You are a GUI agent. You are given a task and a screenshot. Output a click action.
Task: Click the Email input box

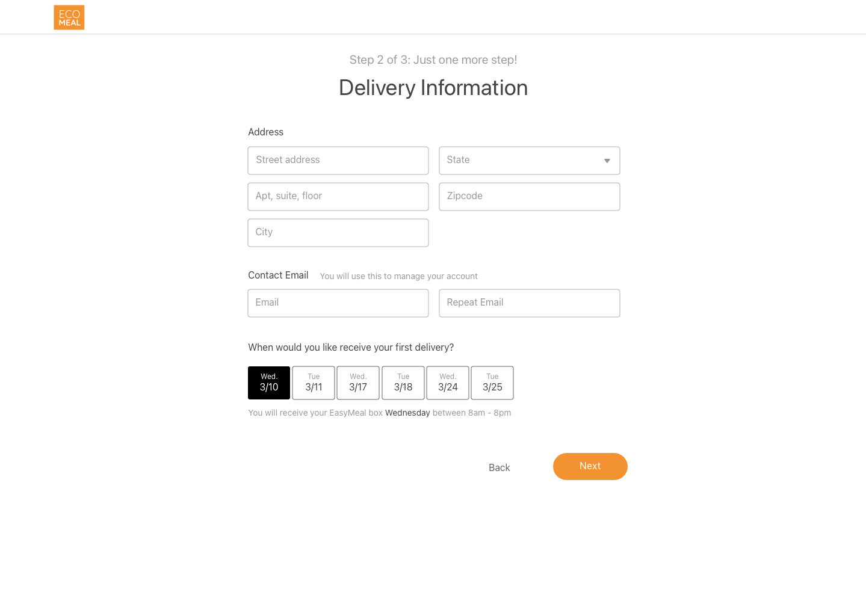[x=338, y=303]
